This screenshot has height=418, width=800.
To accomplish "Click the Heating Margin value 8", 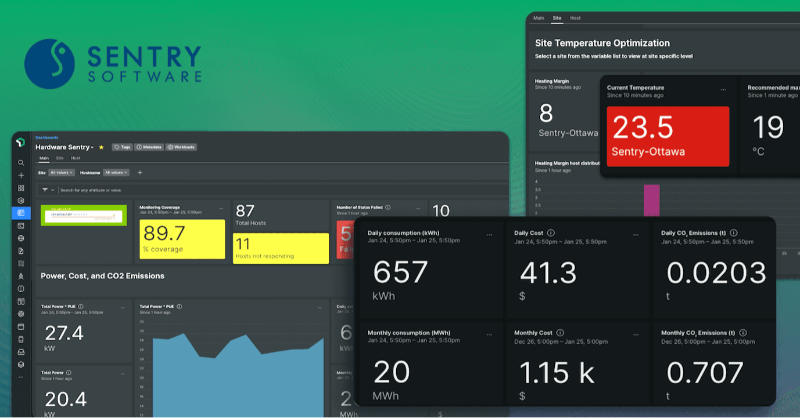I will (x=546, y=113).
